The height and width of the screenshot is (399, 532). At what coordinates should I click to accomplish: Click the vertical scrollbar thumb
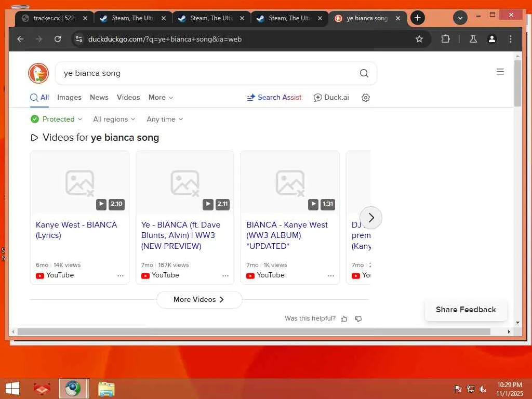pyautogui.click(x=517, y=84)
